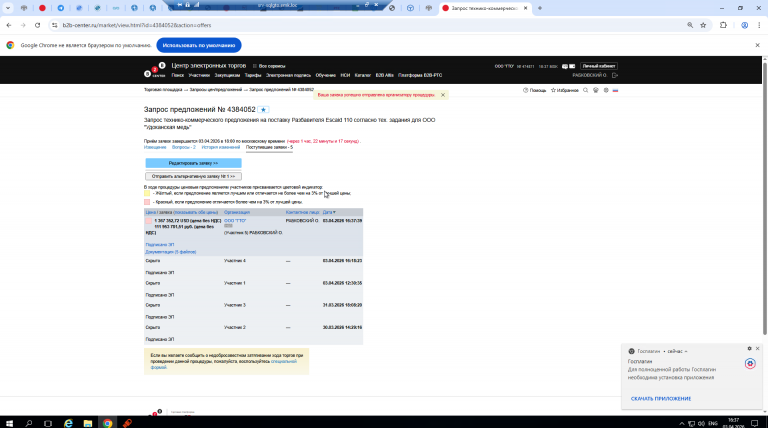Viewport: 768px width, 428px height.
Task: Sort by the 'Контактное лицо' column header
Action: [302, 213]
